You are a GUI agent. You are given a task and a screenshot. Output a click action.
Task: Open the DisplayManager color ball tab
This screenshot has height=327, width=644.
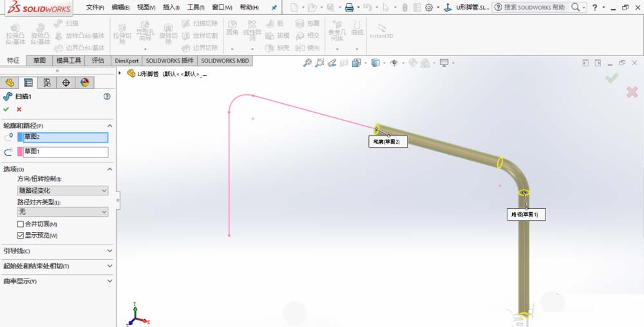pos(84,83)
